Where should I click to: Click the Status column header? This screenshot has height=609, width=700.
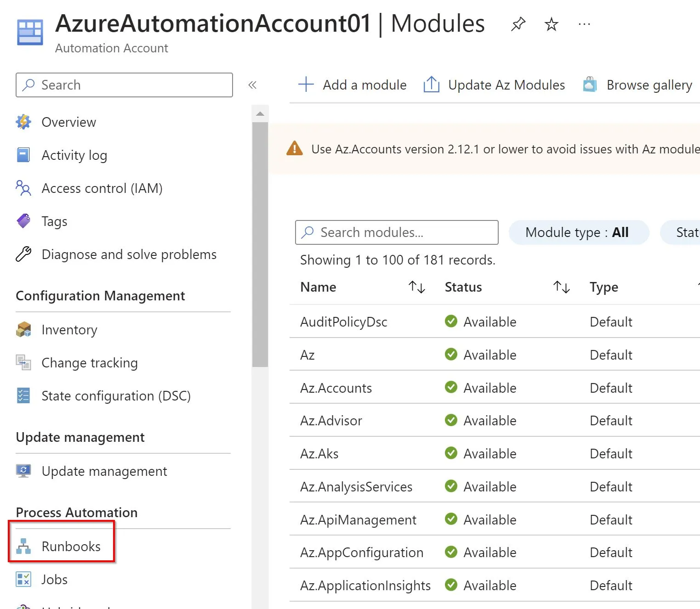[463, 287]
